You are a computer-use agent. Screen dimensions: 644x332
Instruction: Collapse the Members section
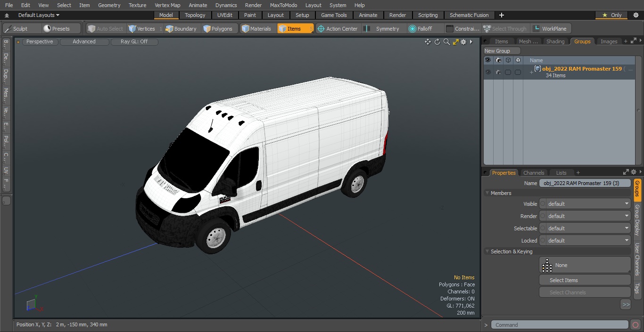pyautogui.click(x=487, y=193)
